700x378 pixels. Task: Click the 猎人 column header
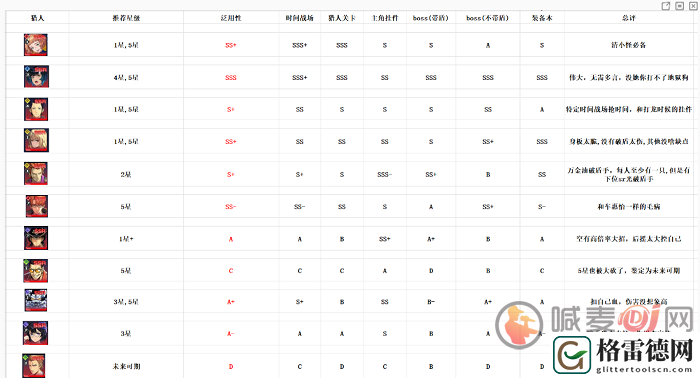pyautogui.click(x=38, y=18)
